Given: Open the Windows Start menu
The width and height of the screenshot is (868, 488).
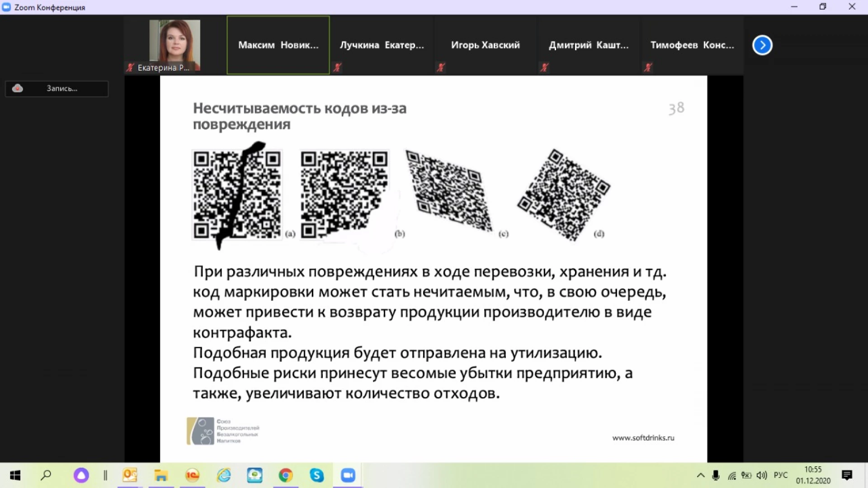Looking at the screenshot, I should coord(15,475).
